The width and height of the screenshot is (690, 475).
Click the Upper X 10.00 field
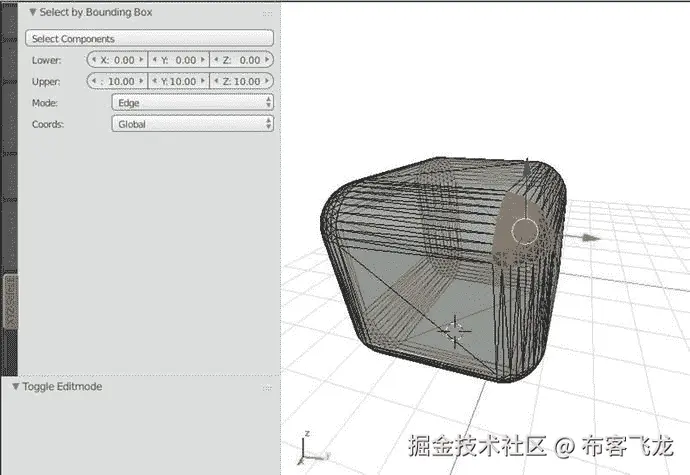click(x=117, y=81)
